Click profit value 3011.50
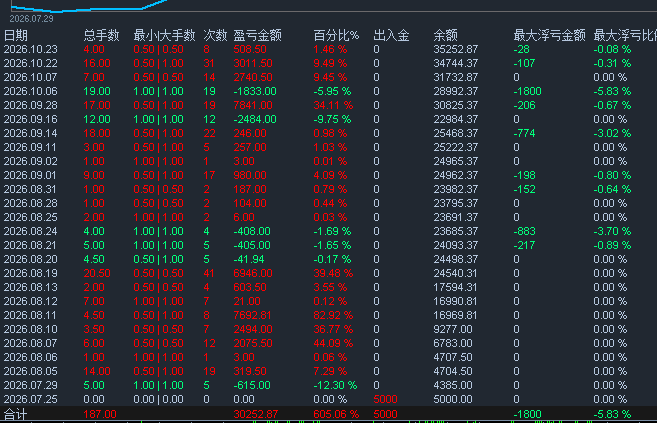657x423 pixels. tap(253, 63)
